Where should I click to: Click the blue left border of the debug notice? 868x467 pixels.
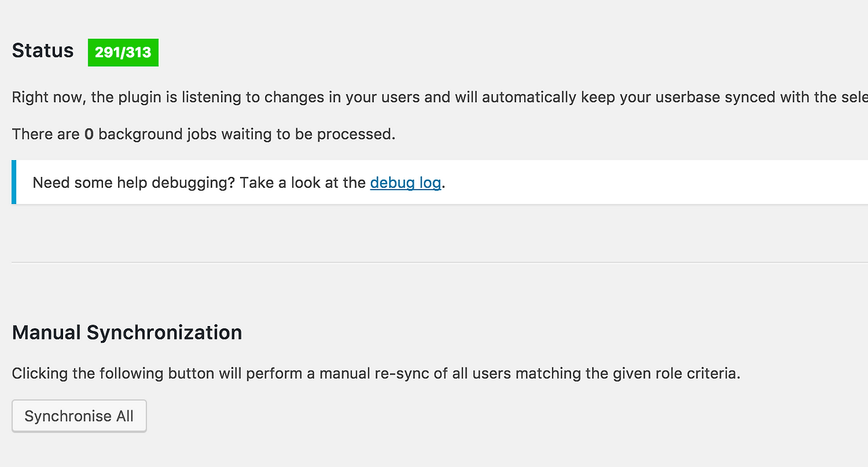click(x=14, y=182)
